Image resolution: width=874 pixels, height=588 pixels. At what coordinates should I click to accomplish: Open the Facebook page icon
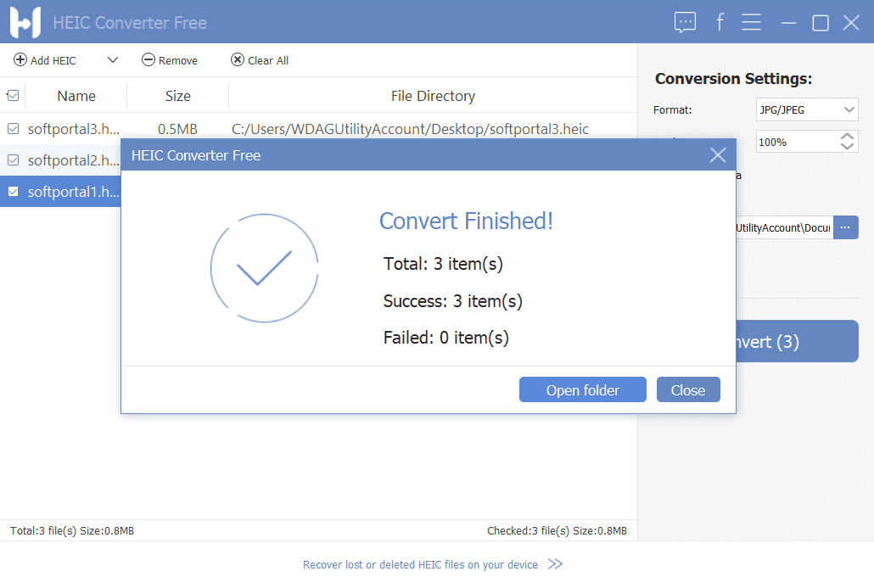720,22
